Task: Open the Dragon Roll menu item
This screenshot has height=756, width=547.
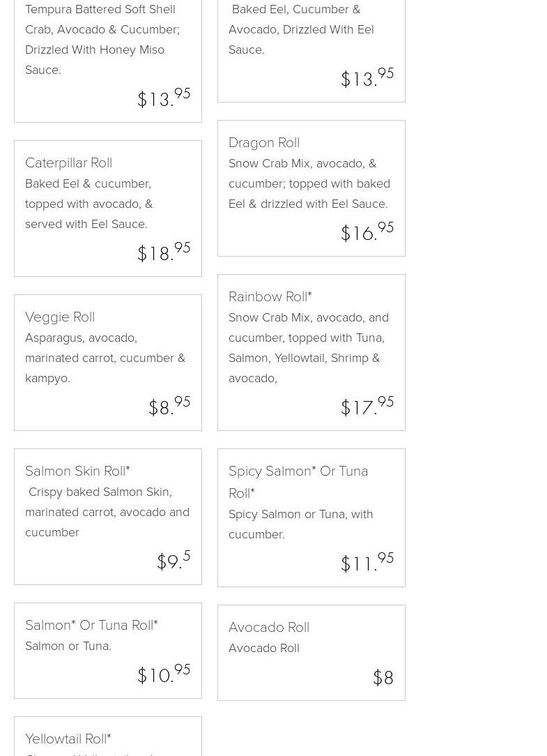Action: (x=264, y=142)
